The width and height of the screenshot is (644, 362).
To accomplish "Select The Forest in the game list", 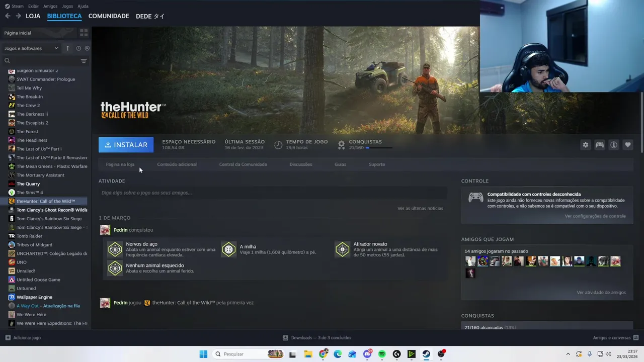I will pos(27,131).
